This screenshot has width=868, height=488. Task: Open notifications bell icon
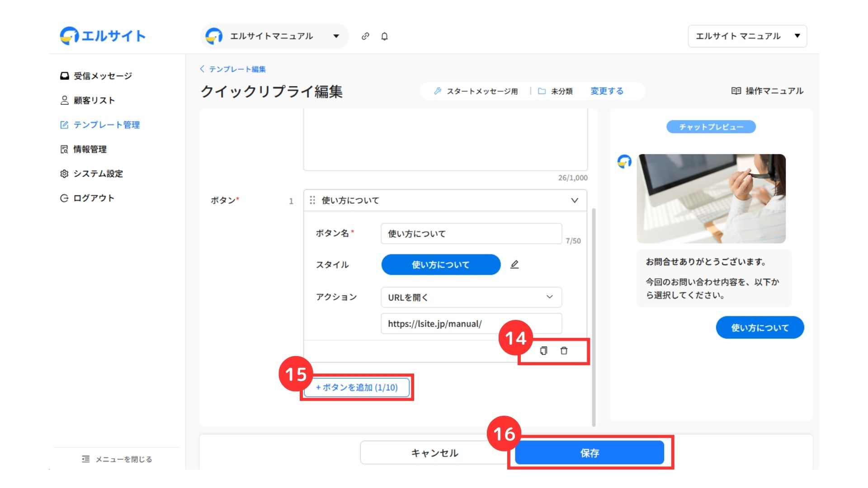(x=384, y=36)
